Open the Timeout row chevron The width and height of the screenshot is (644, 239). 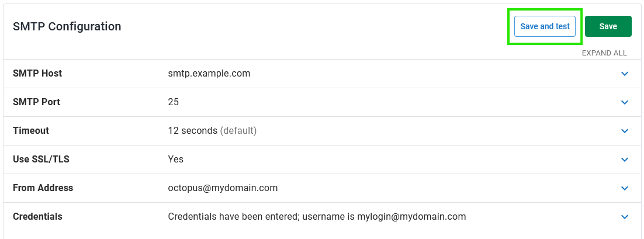coord(625,131)
